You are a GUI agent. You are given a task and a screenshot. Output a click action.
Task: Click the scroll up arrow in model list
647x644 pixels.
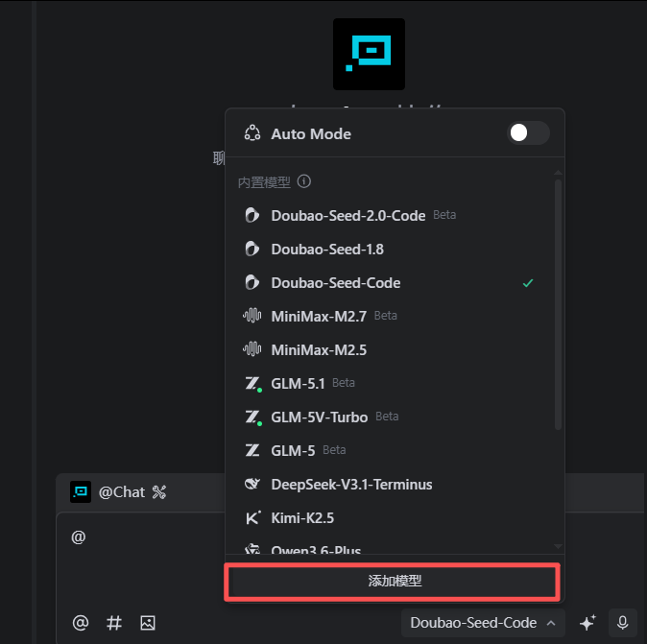point(558,173)
